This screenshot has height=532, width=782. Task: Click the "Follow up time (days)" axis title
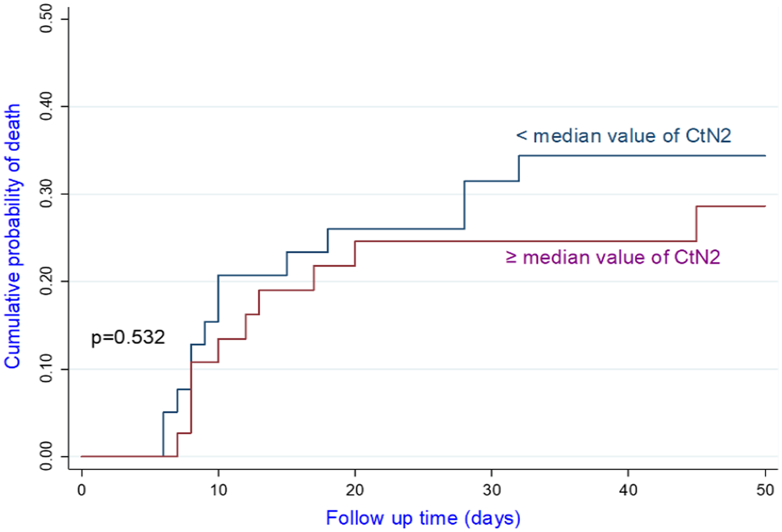coord(423,518)
